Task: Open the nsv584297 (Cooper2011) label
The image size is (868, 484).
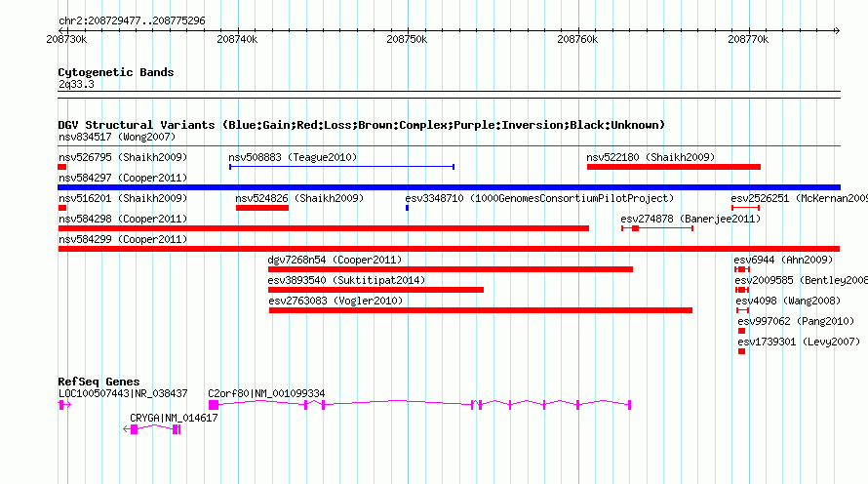Action: 123,178
